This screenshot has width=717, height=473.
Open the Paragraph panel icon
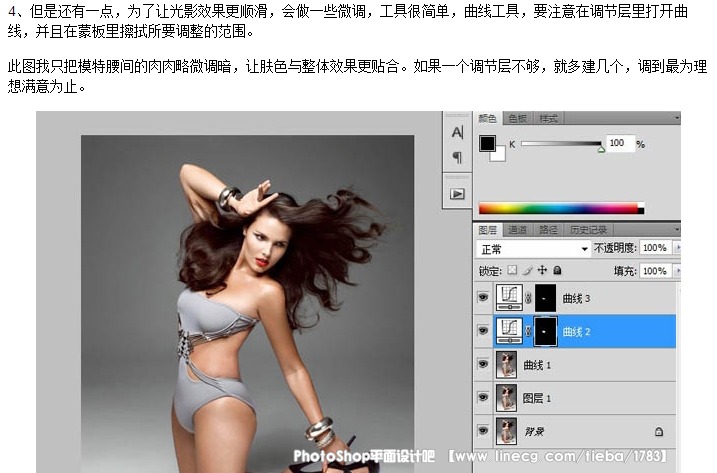(457, 157)
